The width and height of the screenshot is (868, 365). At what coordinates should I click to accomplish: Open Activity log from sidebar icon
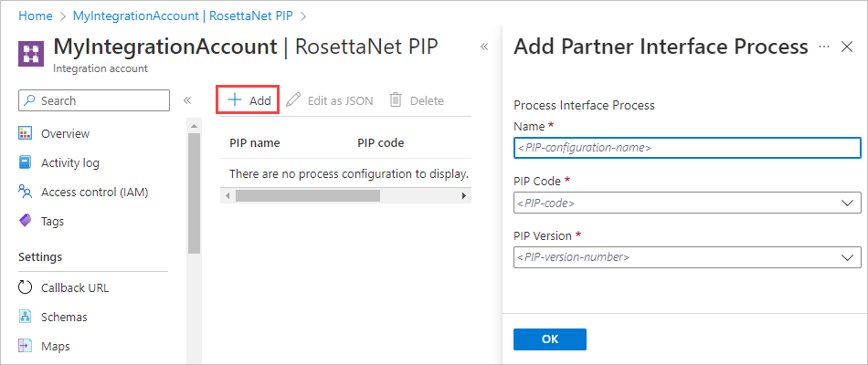26,163
